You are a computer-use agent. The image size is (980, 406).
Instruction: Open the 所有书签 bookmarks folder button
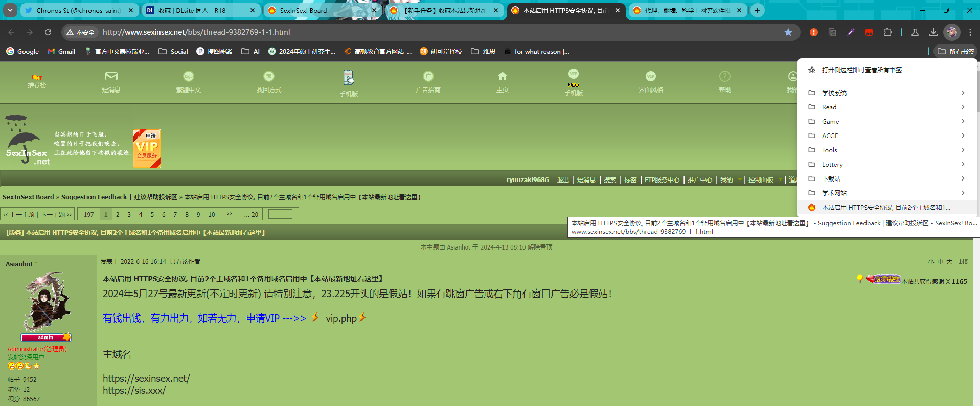(956, 51)
